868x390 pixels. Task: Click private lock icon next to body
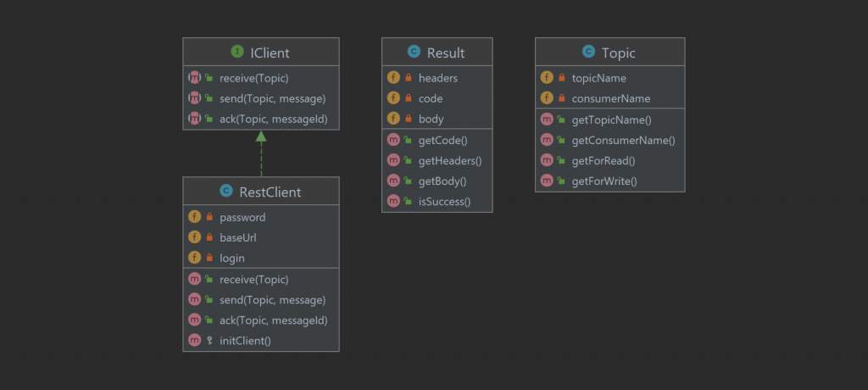tap(409, 119)
